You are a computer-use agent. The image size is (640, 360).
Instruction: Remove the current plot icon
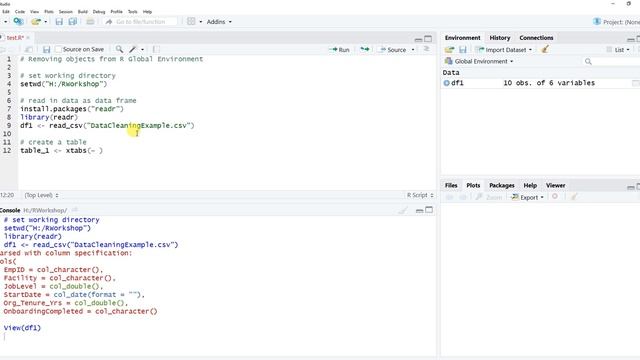[555, 197]
